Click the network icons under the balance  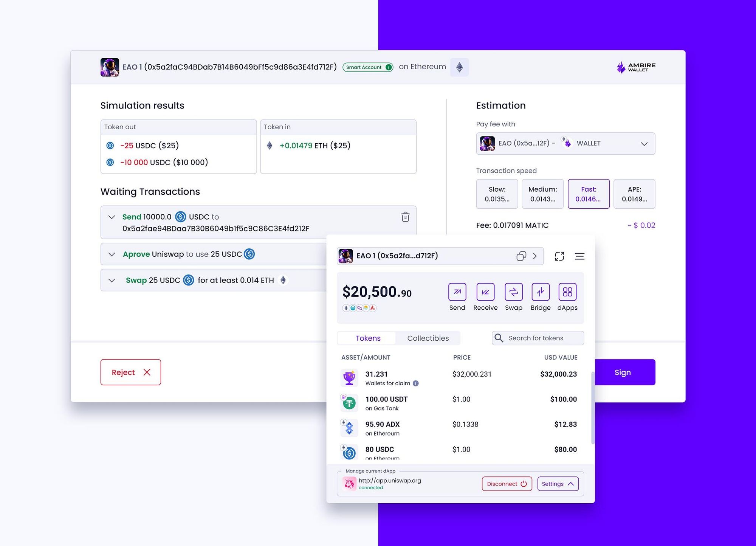359,308
